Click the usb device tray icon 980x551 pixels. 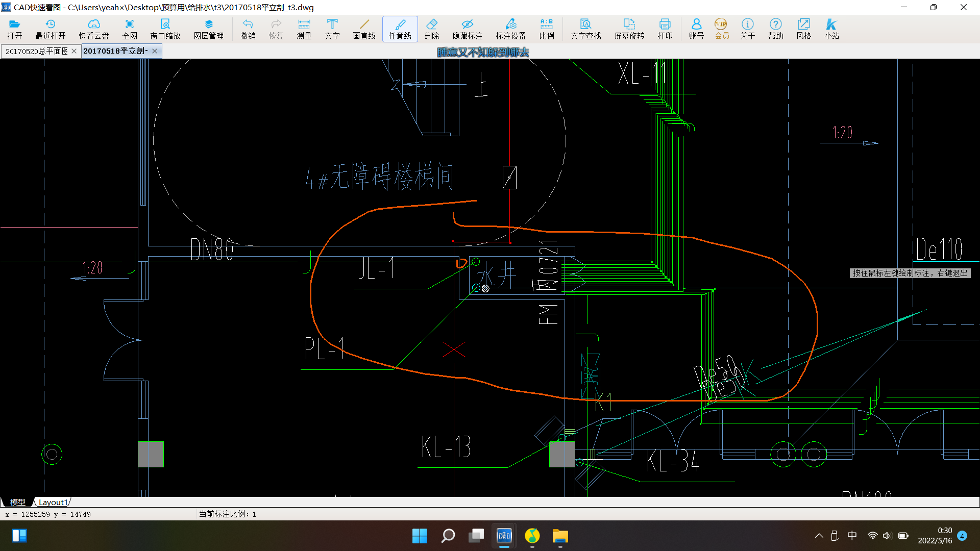pos(835,536)
